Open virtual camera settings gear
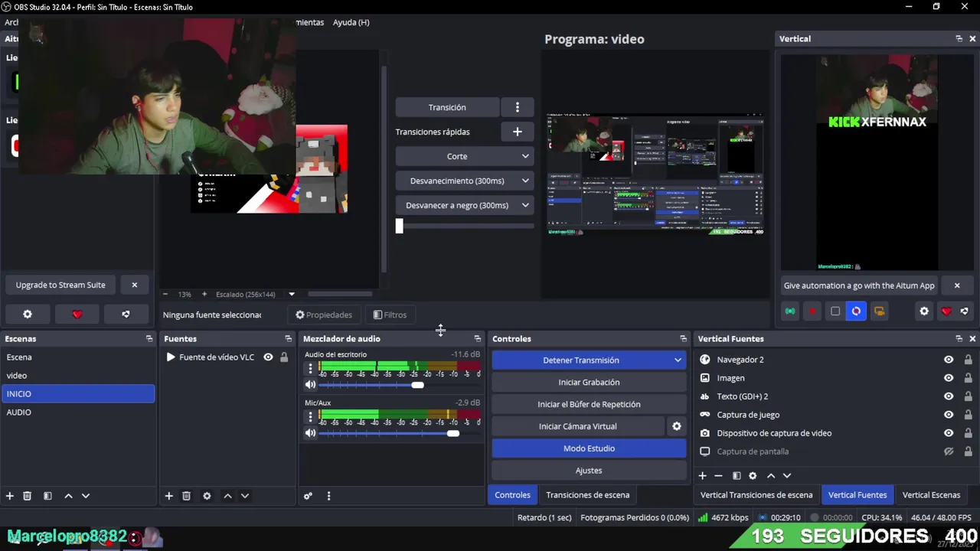 676,426
